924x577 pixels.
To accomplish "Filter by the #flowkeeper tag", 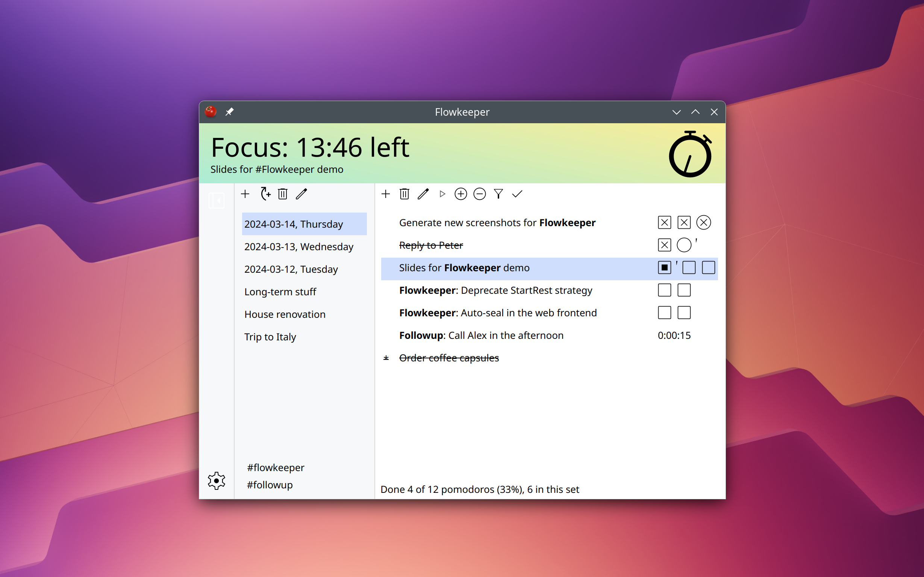I will [275, 467].
